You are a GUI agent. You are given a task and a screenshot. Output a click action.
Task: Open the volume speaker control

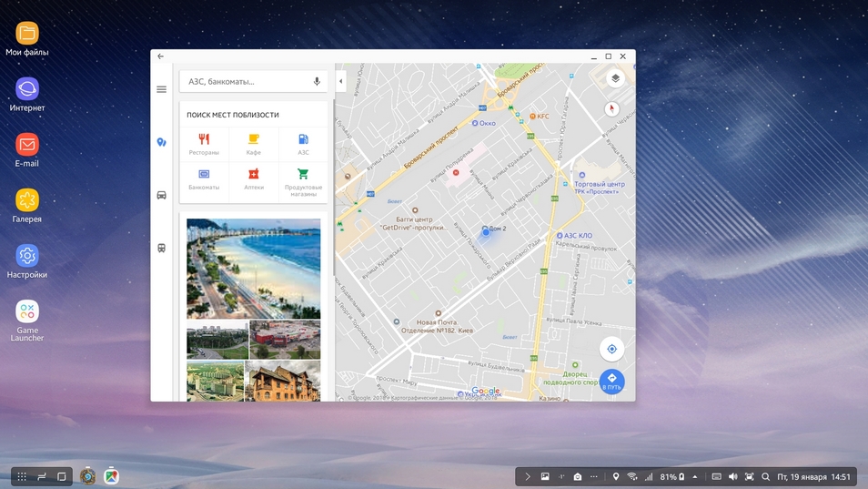tap(733, 476)
